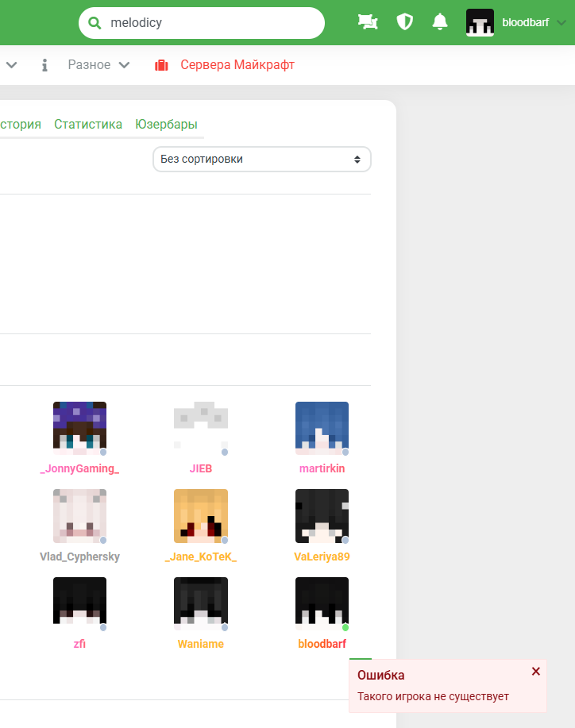Screen dimensions: 575x728
Task: Switch to the Статистика tab
Action: [88, 124]
